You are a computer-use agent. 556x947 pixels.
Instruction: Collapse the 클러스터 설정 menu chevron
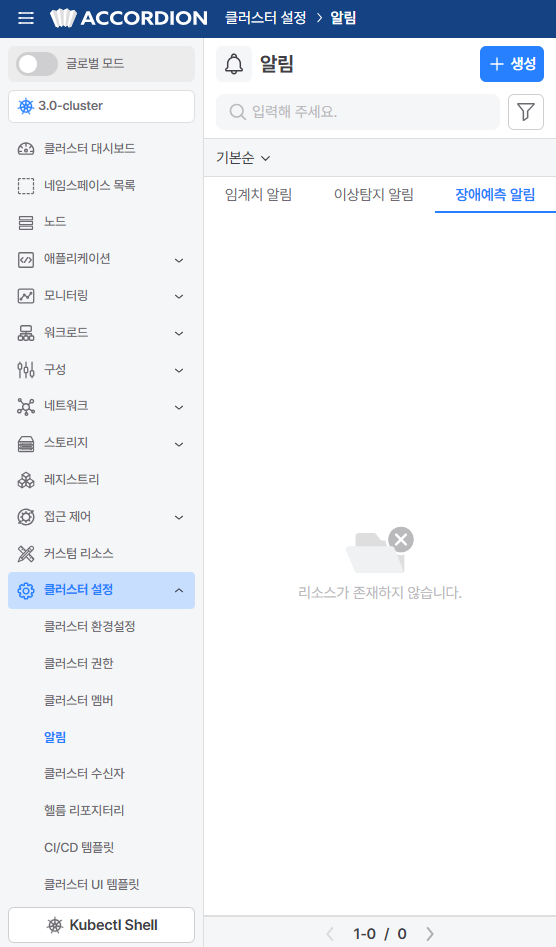pos(179,591)
